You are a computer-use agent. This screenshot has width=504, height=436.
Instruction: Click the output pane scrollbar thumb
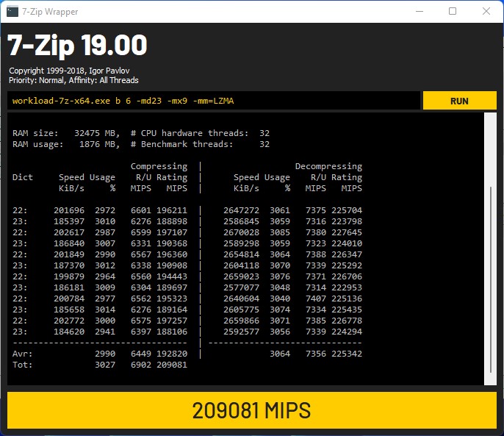(x=491, y=279)
